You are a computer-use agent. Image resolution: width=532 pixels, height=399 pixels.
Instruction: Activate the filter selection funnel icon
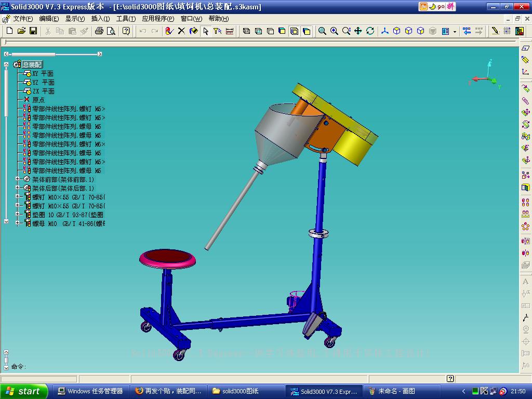(x=218, y=31)
